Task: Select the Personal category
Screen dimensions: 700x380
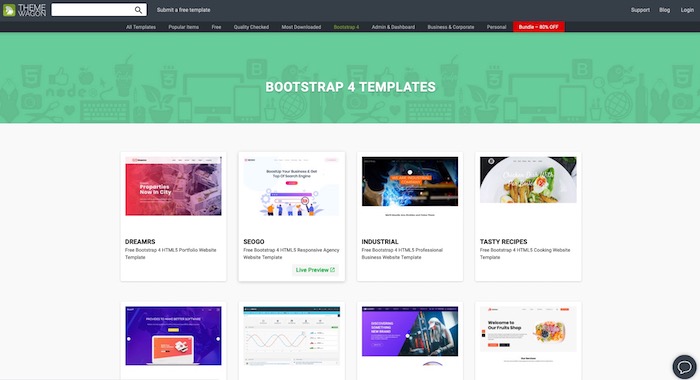Action: point(496,27)
